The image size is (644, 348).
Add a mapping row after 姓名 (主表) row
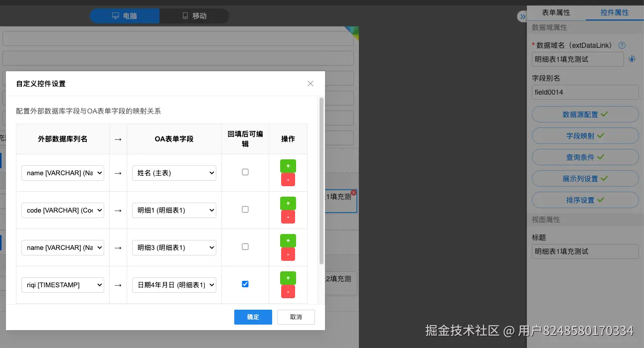[x=288, y=166]
